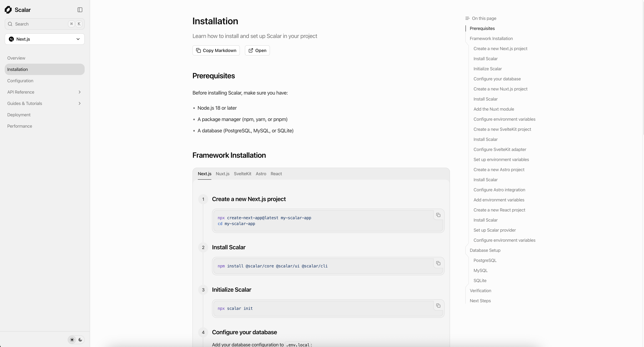644x347 pixels.
Task: Click the Copy Markdown button
Action: pos(216,51)
